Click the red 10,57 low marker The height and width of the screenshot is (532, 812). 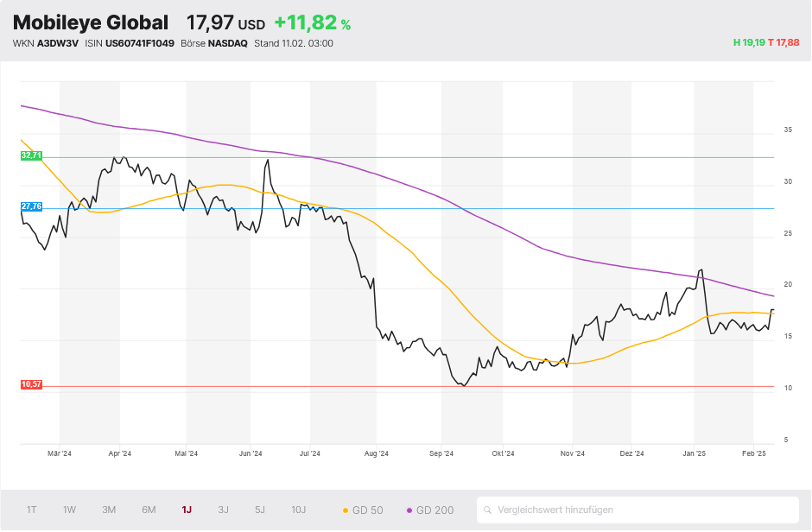coord(31,384)
